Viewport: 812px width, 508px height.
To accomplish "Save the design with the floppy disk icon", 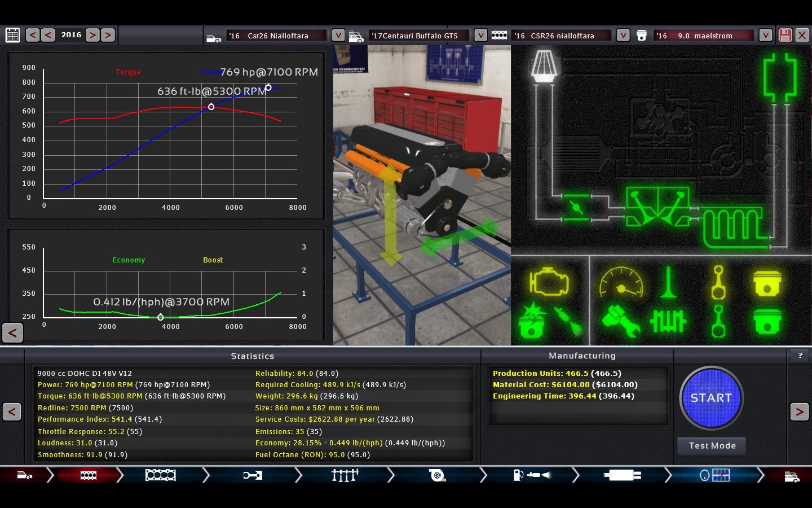I will (785, 36).
